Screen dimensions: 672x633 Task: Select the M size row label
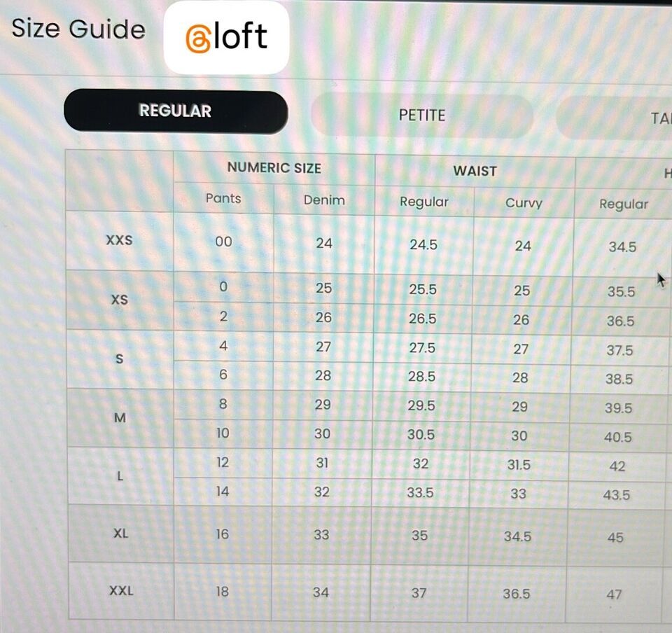120,417
